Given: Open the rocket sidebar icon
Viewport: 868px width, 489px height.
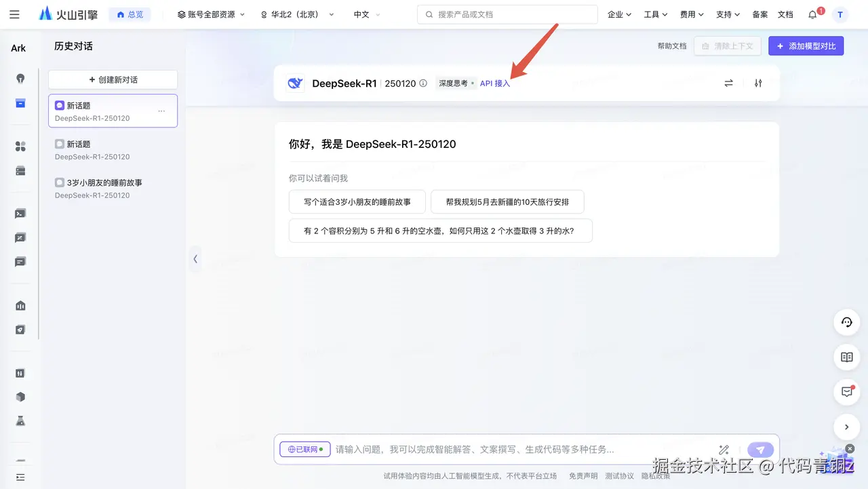Looking at the screenshot, I should [x=20, y=330].
